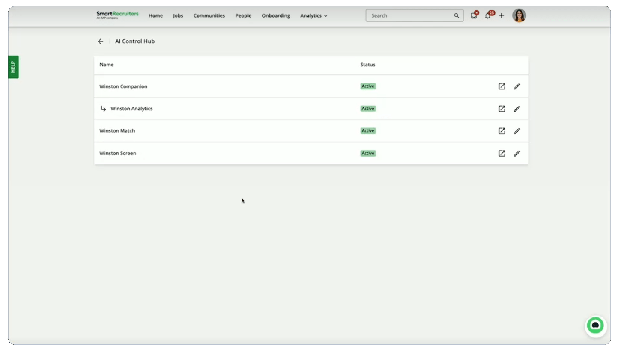Edit Winston Screen with pencil icon
The image size is (618, 364).
(x=517, y=153)
